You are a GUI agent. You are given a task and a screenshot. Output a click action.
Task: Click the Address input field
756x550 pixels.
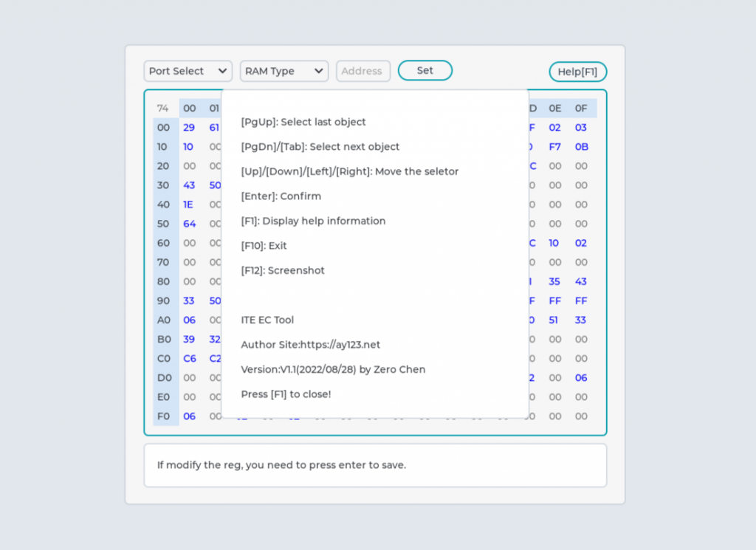[x=362, y=71]
